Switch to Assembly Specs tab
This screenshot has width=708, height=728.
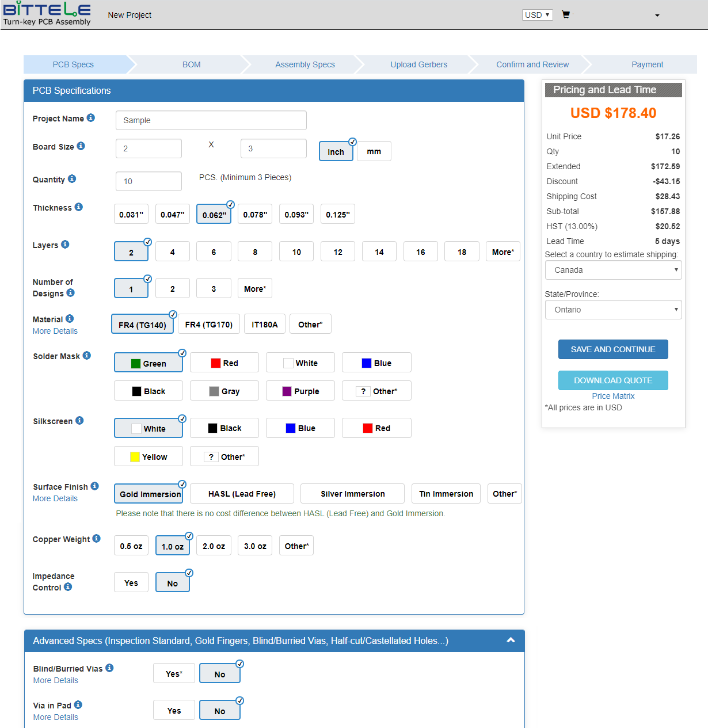point(304,64)
